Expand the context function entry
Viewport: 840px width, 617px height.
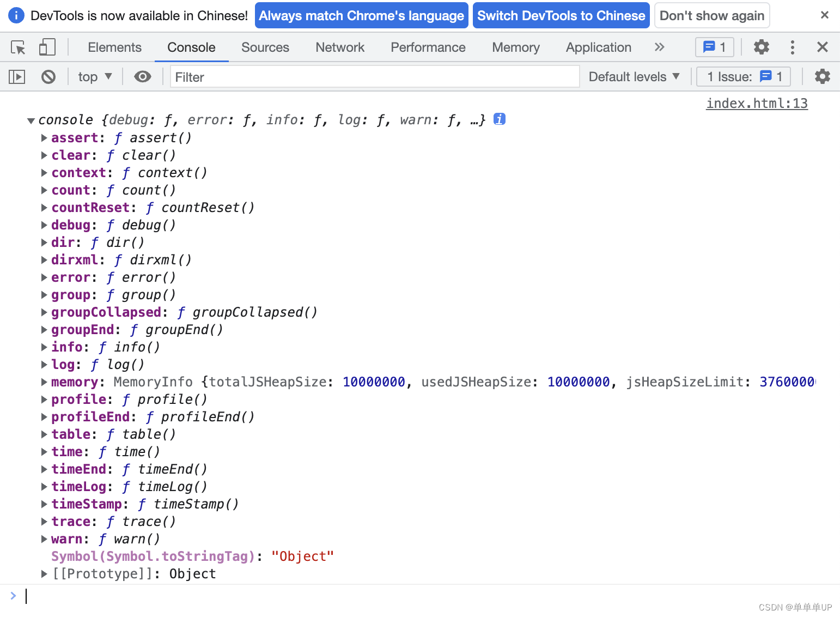pyautogui.click(x=44, y=173)
